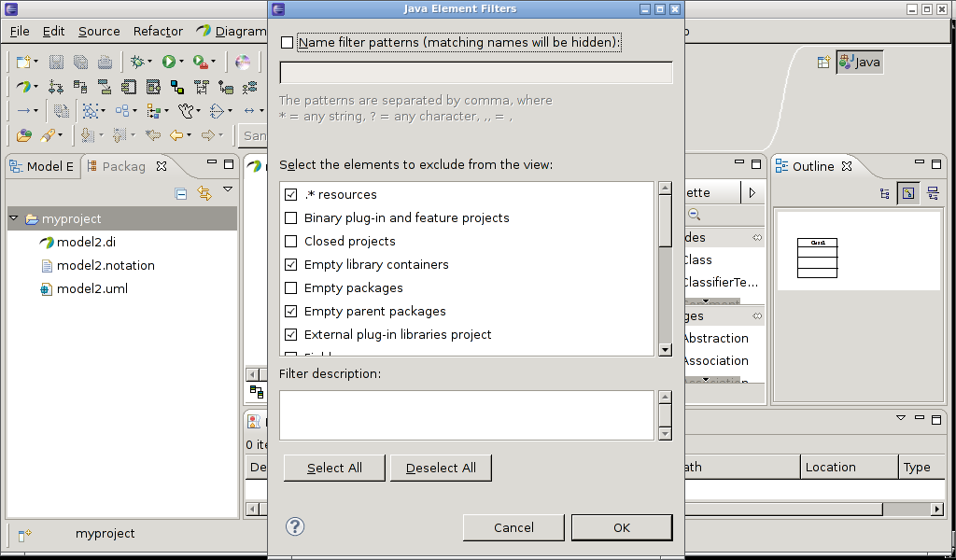Click Deselect All button
The height and width of the screenshot is (560, 956).
coord(441,468)
